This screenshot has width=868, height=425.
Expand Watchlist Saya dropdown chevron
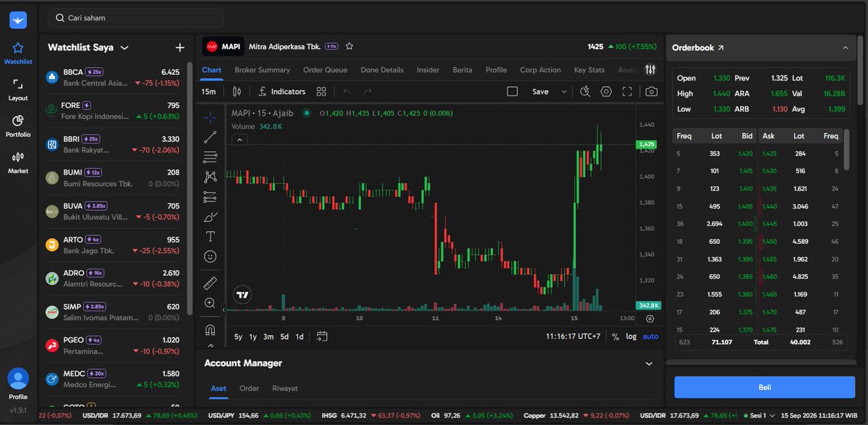pyautogui.click(x=124, y=48)
